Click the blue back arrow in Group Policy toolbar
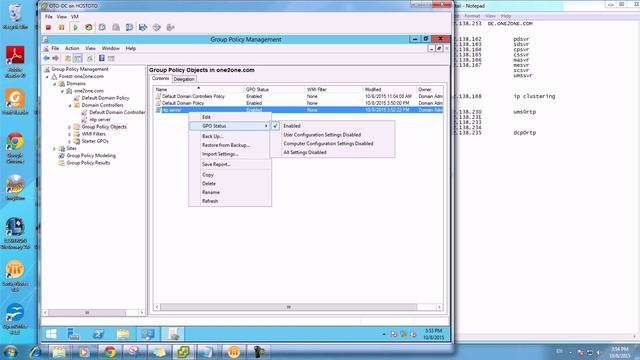Image resolution: width=640 pixels, height=360 pixels. (47, 58)
